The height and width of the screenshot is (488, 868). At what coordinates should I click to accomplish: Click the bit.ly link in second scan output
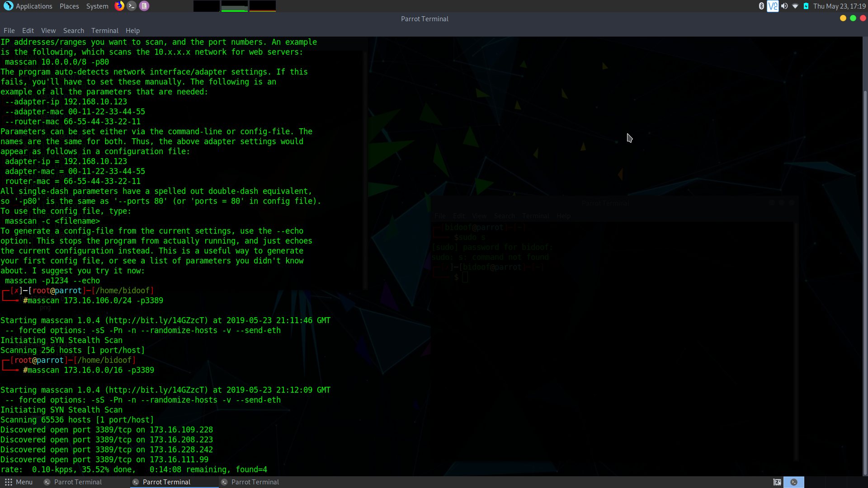pos(156,390)
